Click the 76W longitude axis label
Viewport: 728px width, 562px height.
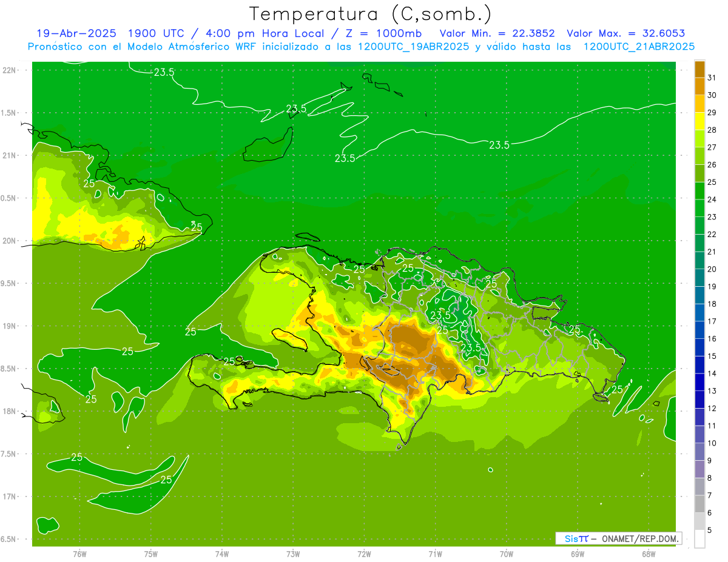pos(79,554)
